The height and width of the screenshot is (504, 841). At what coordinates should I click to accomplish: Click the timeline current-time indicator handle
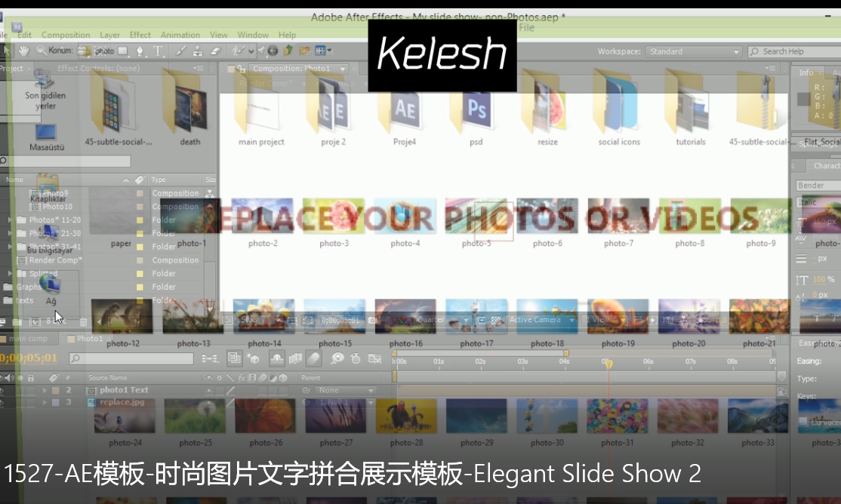(x=608, y=364)
